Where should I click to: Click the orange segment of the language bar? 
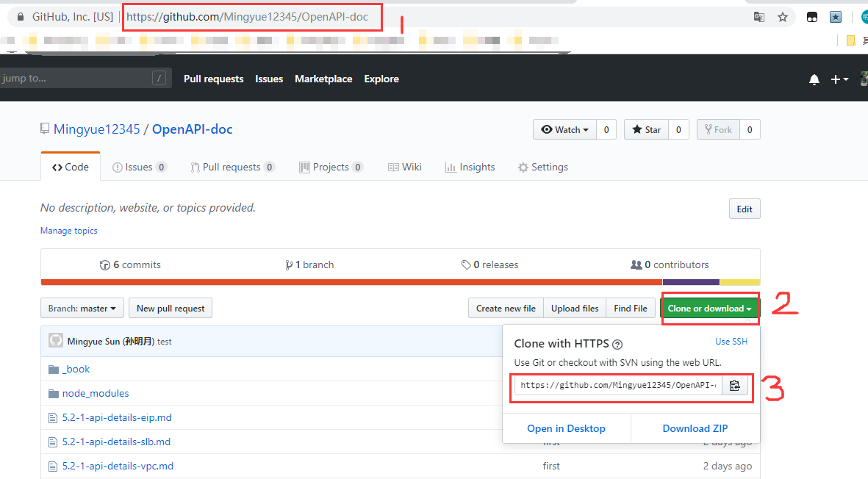pyautogui.click(x=351, y=282)
